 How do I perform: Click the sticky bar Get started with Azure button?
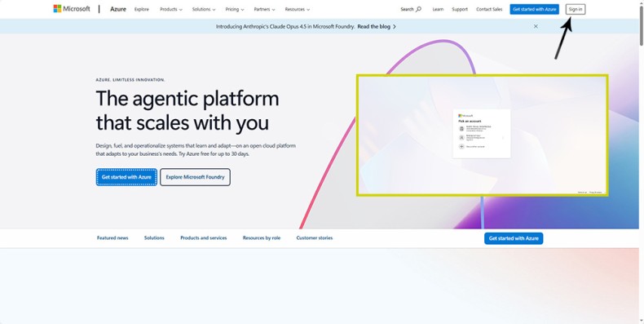click(514, 238)
